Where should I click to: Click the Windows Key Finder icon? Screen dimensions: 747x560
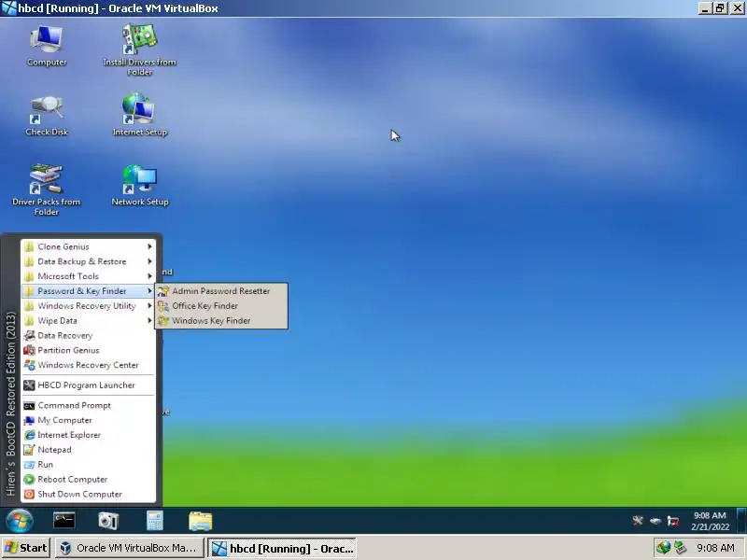click(x=162, y=320)
